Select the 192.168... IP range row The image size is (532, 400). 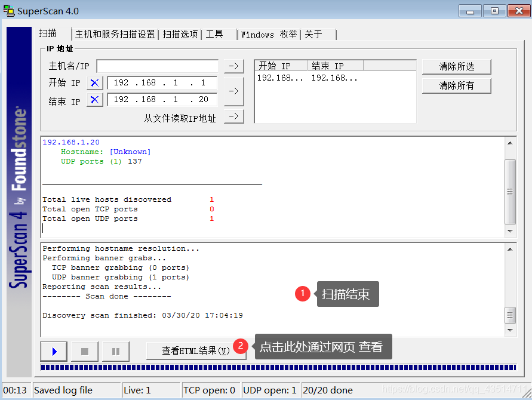307,78
